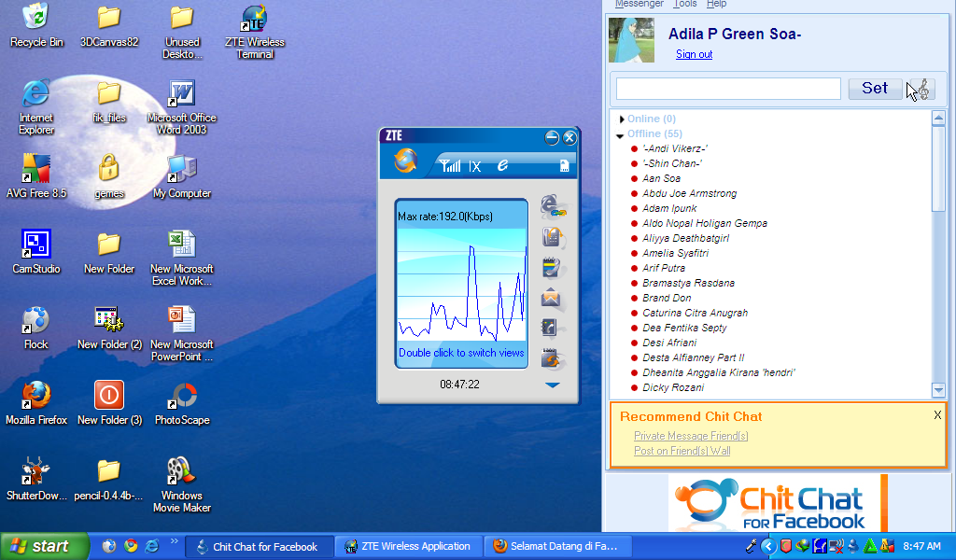This screenshot has height=560, width=956.
Task: Collapse the Offline (55) contact group
Action: click(620, 135)
